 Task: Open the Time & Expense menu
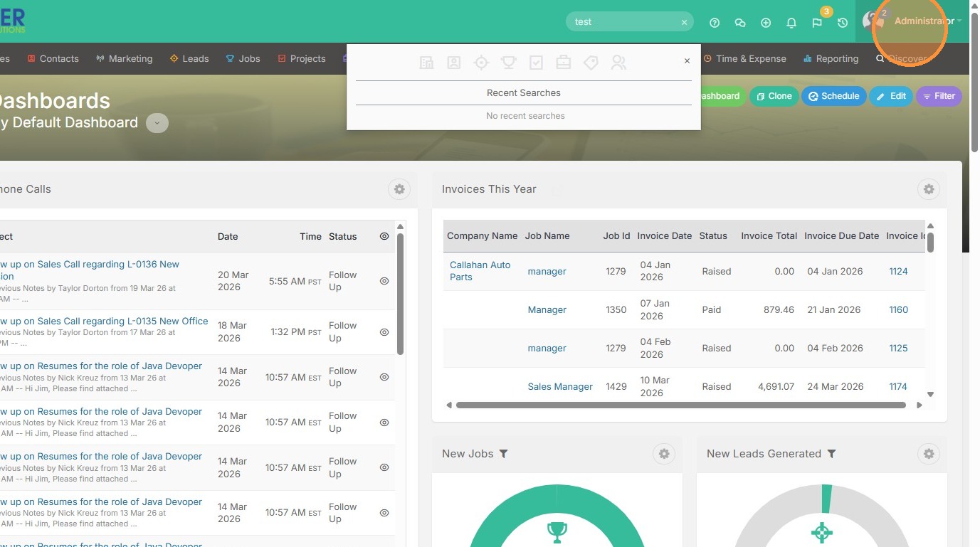744,58
